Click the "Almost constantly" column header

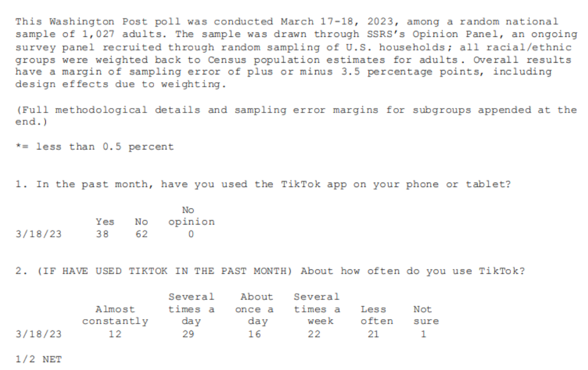115,315
